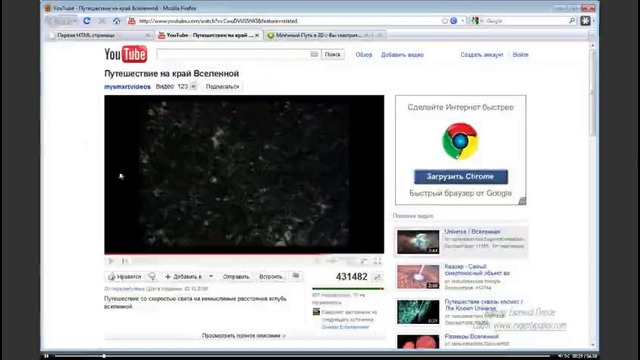
Task: Click the Загрузить Chrome button in ad
Action: (461, 177)
